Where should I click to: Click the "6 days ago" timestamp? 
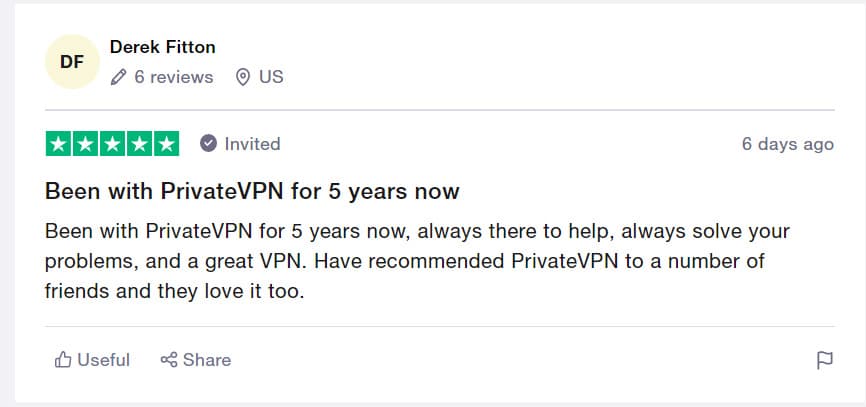click(787, 144)
